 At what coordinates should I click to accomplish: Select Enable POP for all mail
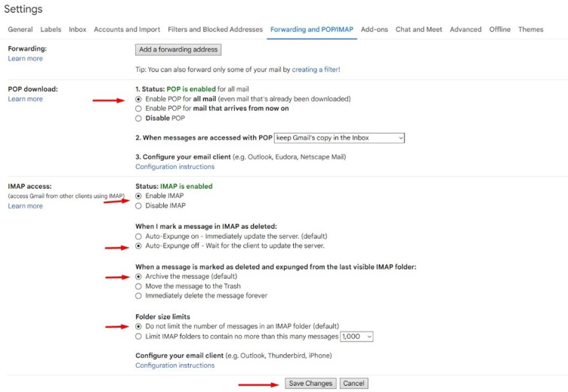138,99
